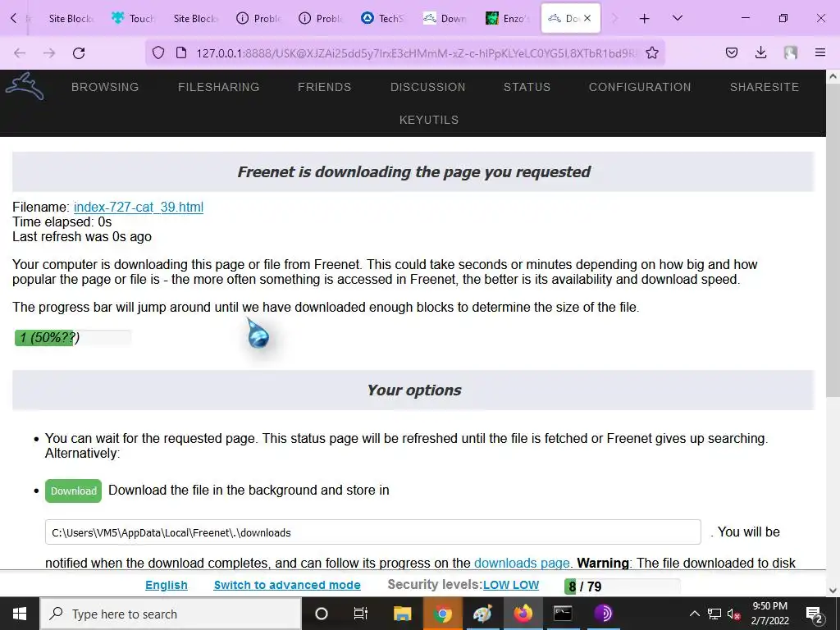Open Task View in taskbar

361,614
